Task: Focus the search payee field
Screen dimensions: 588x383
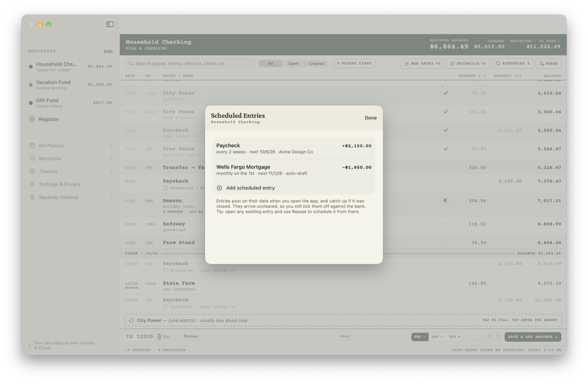Action: pyautogui.click(x=189, y=64)
